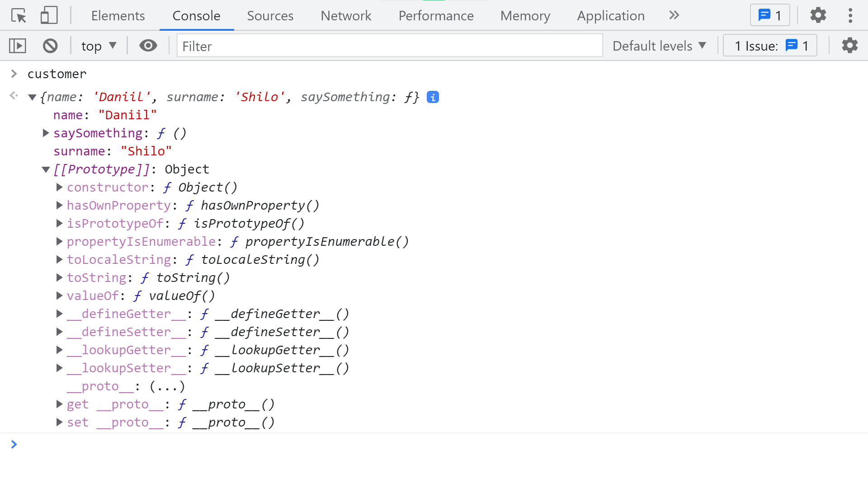Collapse the [[Prototype]] Object tree node

(x=46, y=169)
